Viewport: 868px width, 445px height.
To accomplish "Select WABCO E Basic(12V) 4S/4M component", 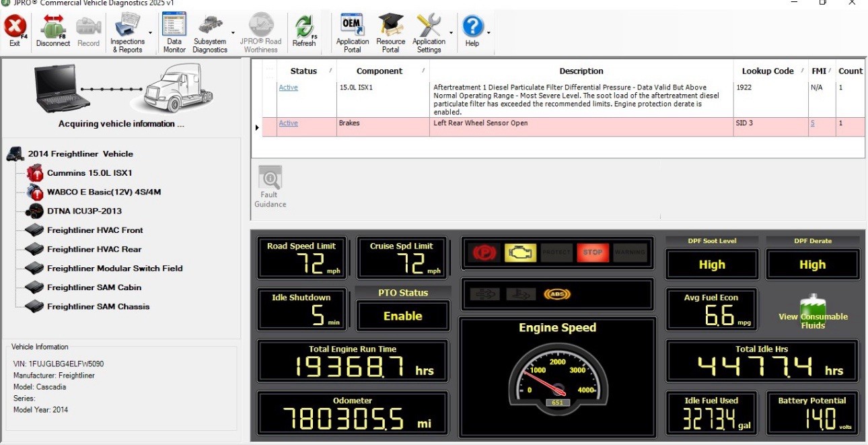I will [x=104, y=192].
